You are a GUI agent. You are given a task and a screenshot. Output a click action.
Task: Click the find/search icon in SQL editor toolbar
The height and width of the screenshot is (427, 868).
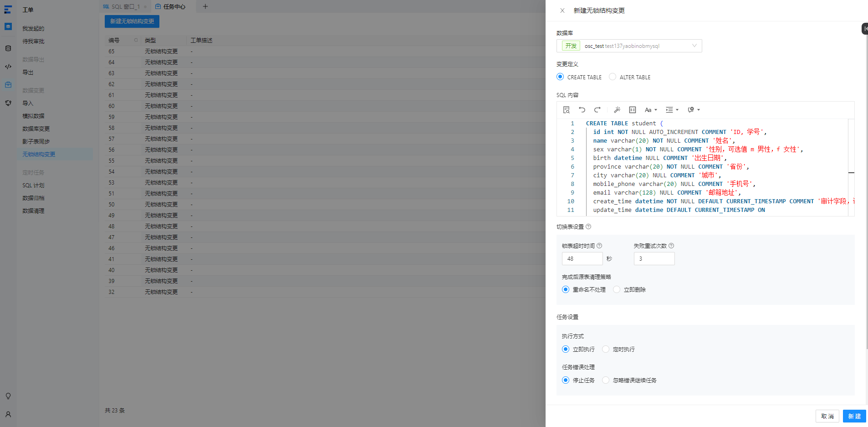click(567, 110)
